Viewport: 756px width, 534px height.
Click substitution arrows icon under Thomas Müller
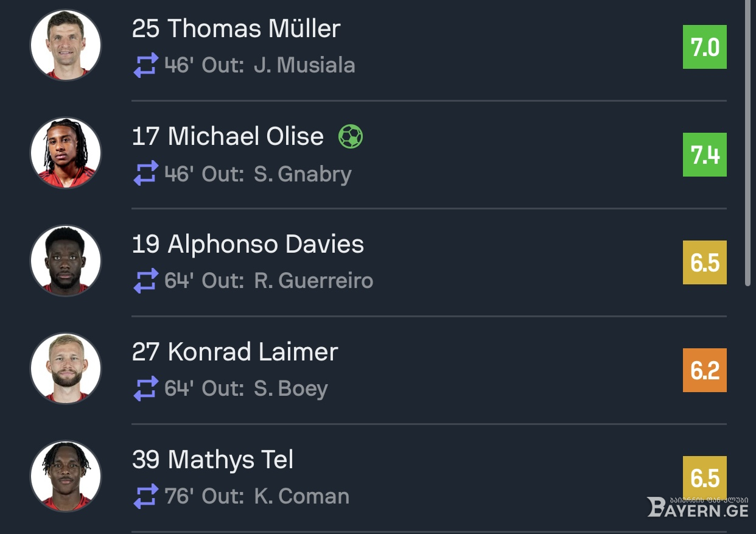pos(145,66)
